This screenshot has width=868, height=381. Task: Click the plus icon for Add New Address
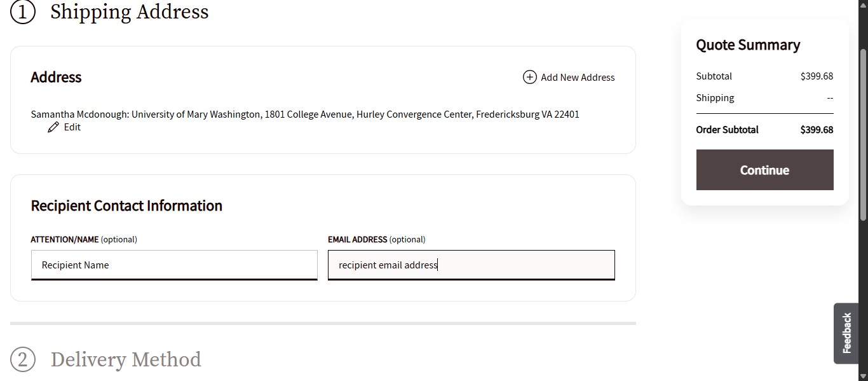529,77
